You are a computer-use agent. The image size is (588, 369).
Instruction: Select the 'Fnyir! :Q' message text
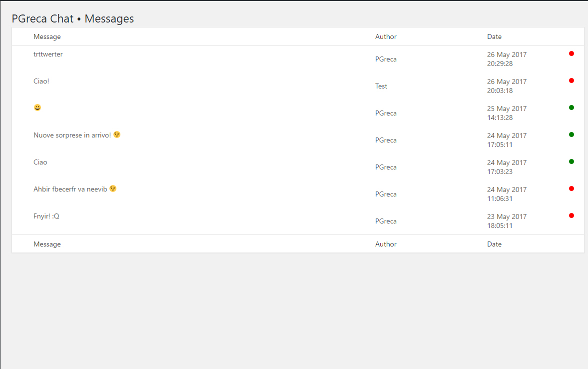pos(46,216)
